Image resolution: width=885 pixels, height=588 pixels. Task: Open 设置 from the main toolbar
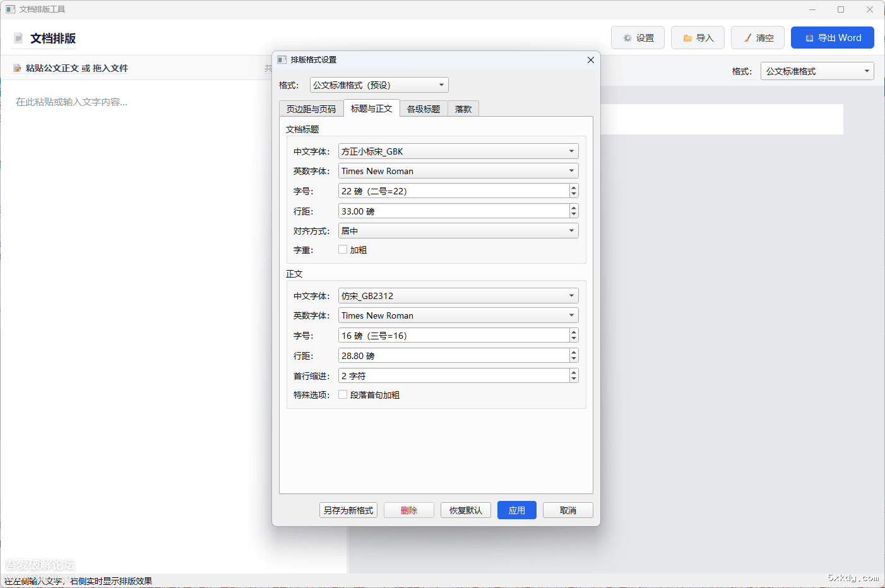coord(638,38)
